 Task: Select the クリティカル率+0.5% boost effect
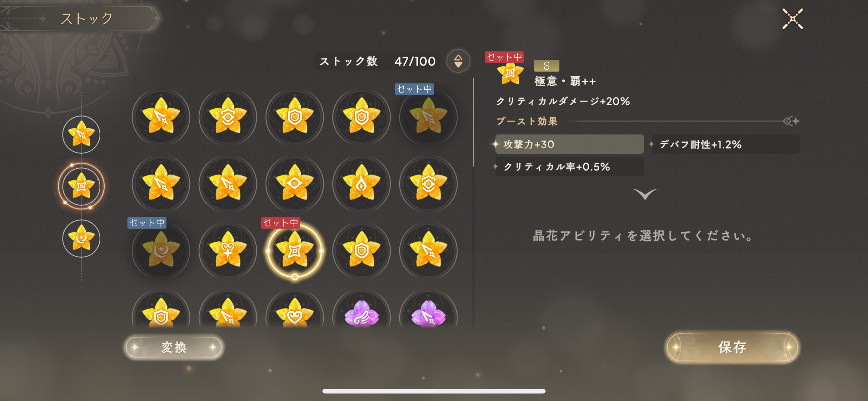(570, 167)
